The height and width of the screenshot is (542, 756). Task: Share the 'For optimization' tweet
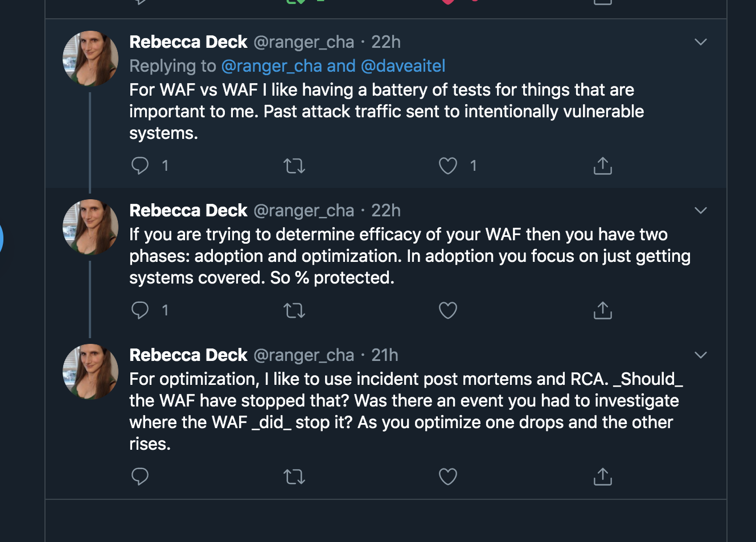(x=602, y=477)
